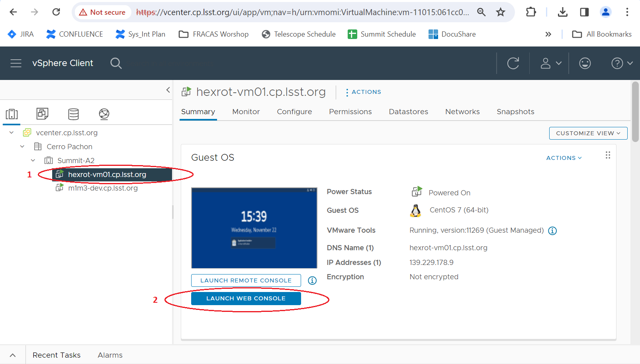The width and height of the screenshot is (640, 364).
Task: Click the VMware Tools info icon
Action: click(x=552, y=231)
